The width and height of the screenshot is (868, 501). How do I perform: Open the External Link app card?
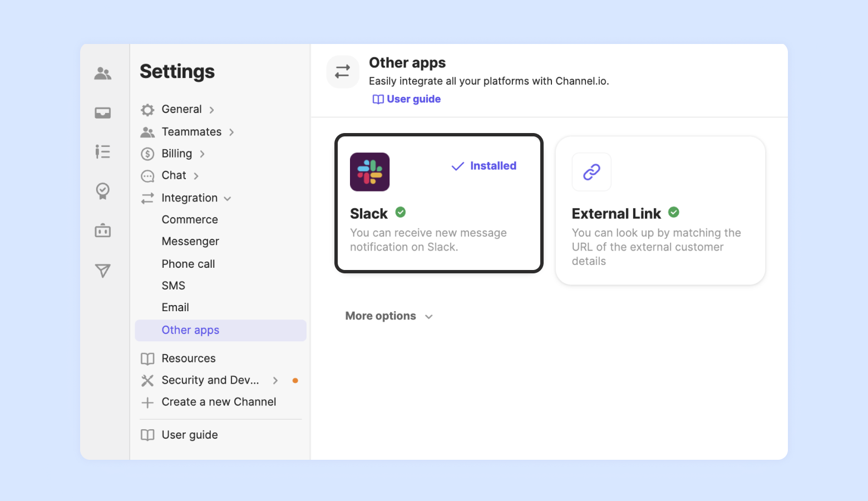click(x=660, y=234)
